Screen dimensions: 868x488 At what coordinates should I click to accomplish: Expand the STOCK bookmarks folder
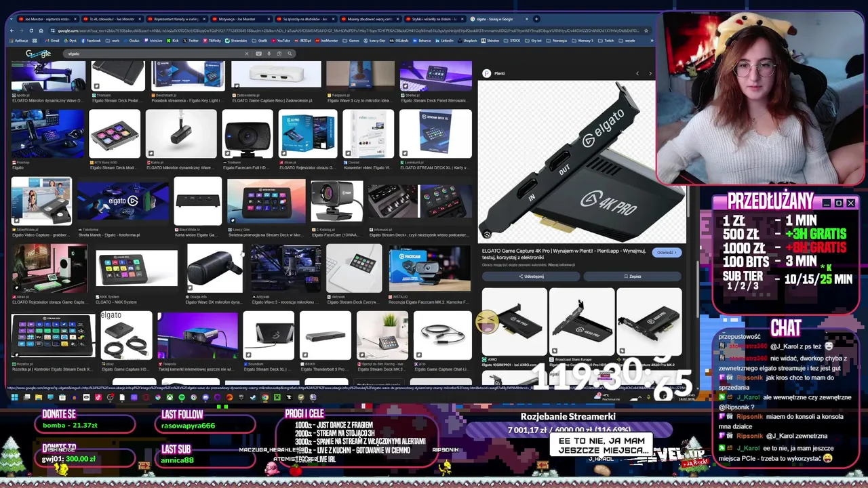point(511,41)
